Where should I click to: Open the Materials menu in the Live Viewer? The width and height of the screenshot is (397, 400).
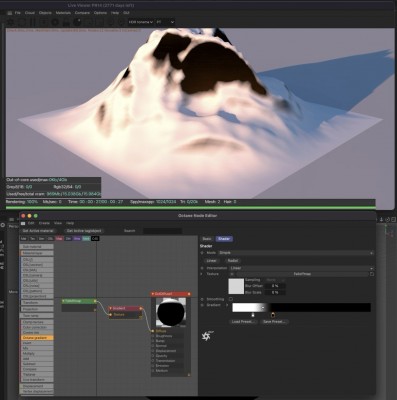(x=63, y=13)
